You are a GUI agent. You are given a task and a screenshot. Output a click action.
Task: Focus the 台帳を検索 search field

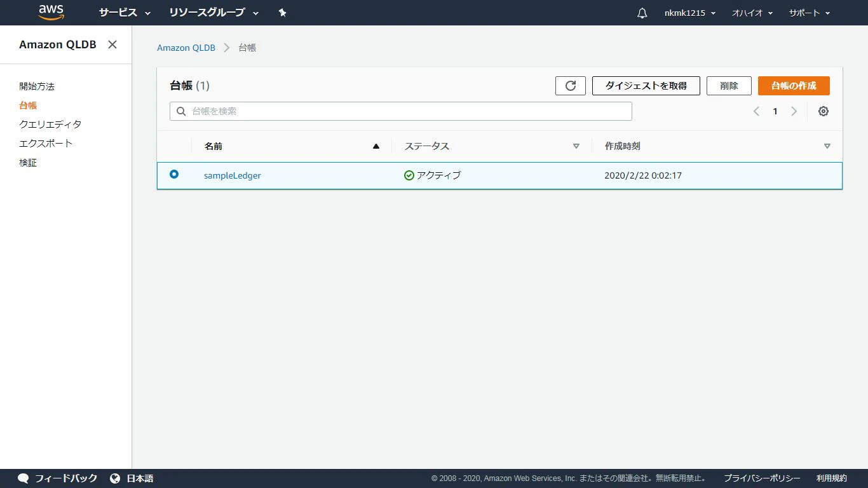401,111
